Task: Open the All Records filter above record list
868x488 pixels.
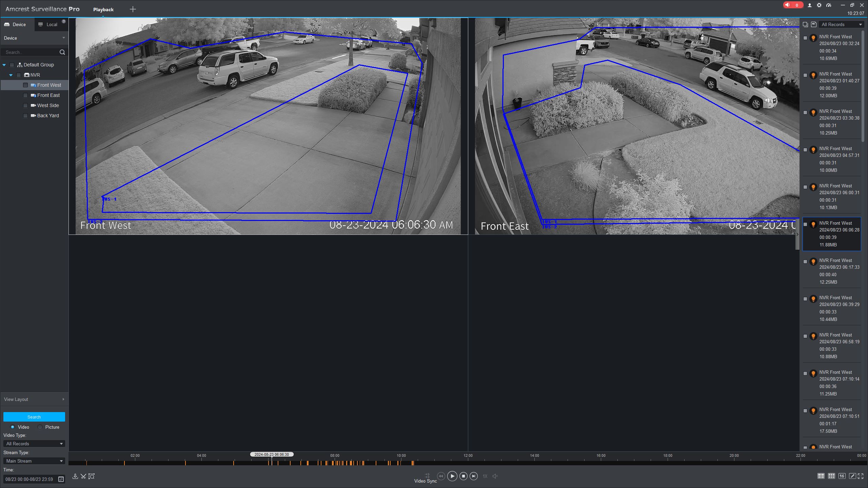Action: [x=841, y=24]
